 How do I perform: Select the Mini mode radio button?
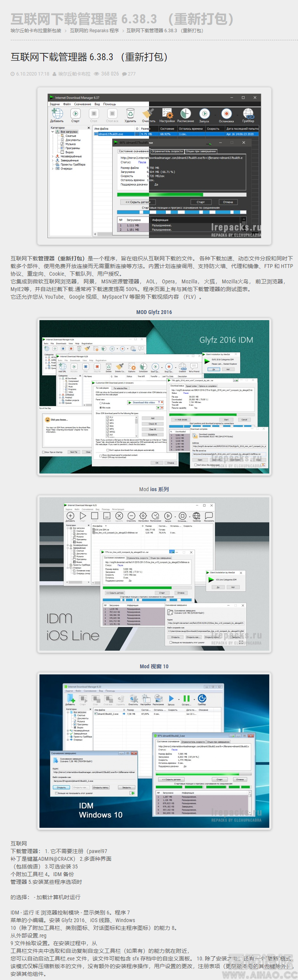[x=101, y=408]
